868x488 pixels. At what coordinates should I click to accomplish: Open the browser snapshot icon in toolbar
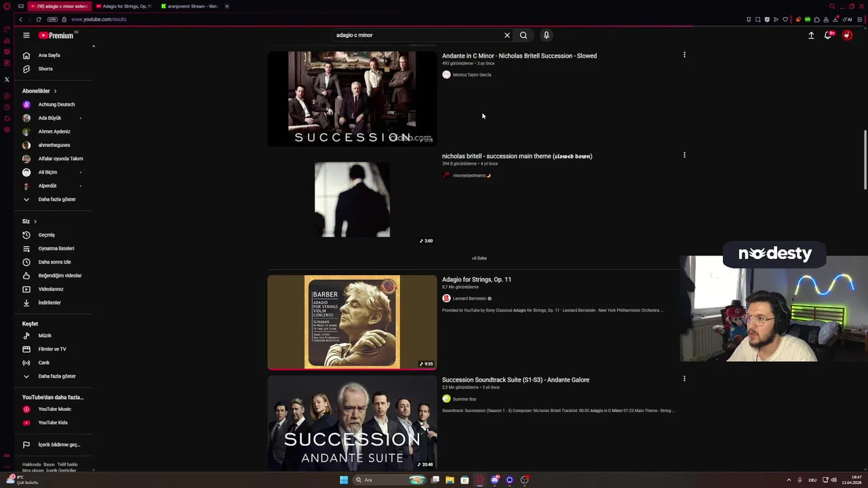757,19
